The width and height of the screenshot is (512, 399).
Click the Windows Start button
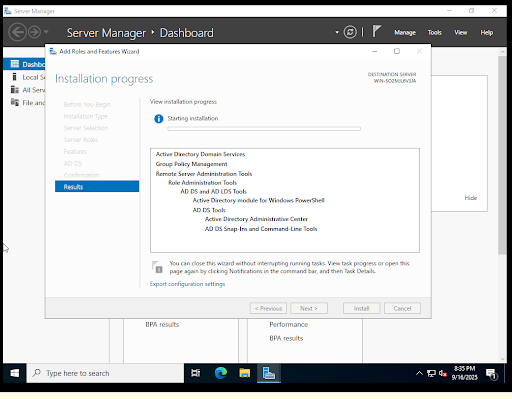click(15, 373)
